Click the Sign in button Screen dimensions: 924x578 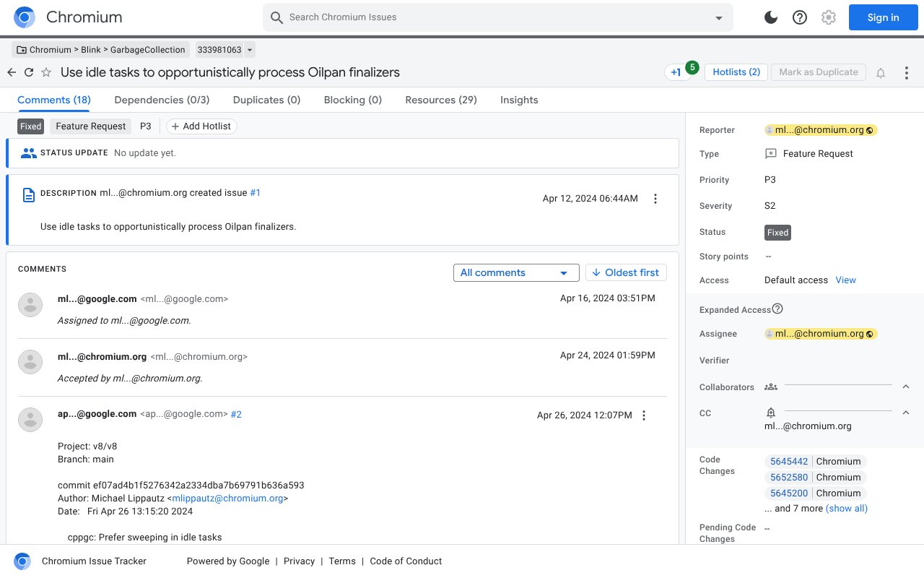883,17
